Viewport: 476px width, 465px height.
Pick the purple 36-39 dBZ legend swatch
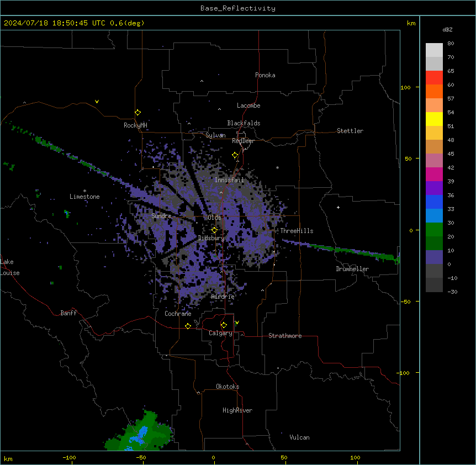pos(434,188)
